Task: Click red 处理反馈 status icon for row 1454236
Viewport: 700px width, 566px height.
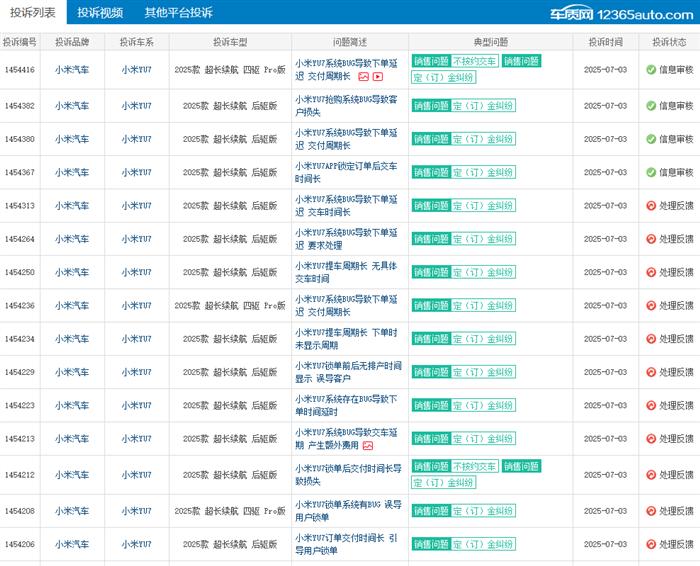Action: [x=651, y=306]
